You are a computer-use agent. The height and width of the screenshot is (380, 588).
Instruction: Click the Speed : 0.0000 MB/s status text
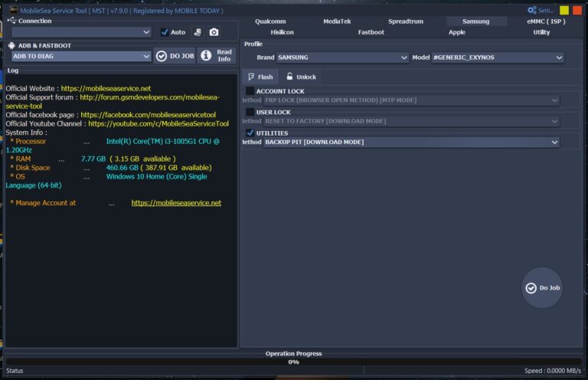pos(552,371)
